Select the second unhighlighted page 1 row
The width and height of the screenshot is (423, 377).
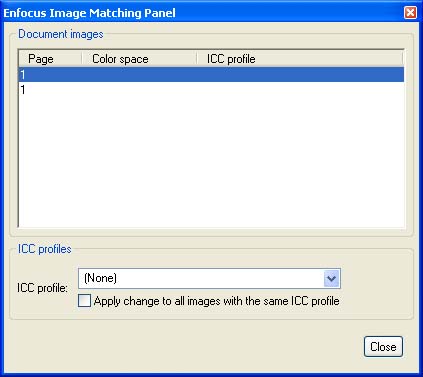(211, 89)
